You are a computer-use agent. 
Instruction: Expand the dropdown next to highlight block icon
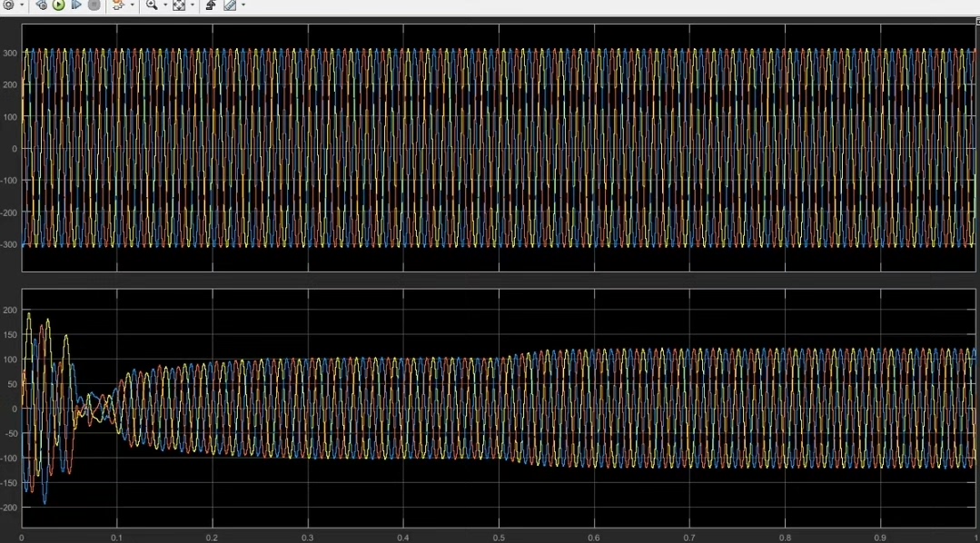coord(132,5)
